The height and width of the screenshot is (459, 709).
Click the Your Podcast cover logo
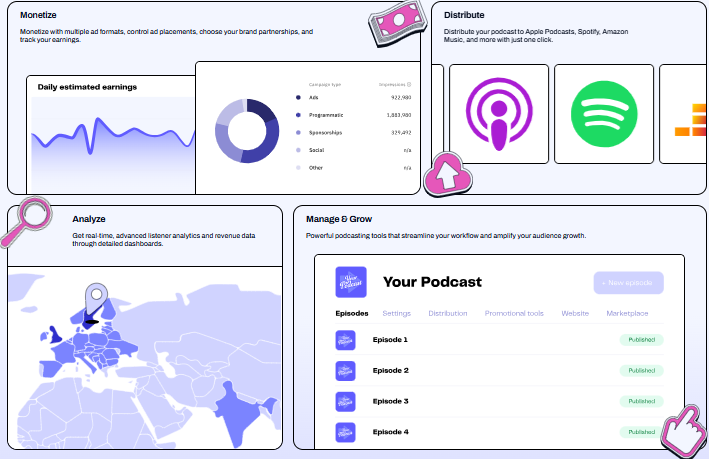pos(351,282)
